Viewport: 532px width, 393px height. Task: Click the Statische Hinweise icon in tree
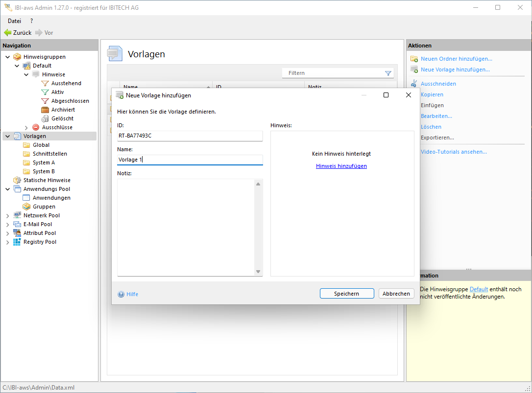(x=17, y=180)
